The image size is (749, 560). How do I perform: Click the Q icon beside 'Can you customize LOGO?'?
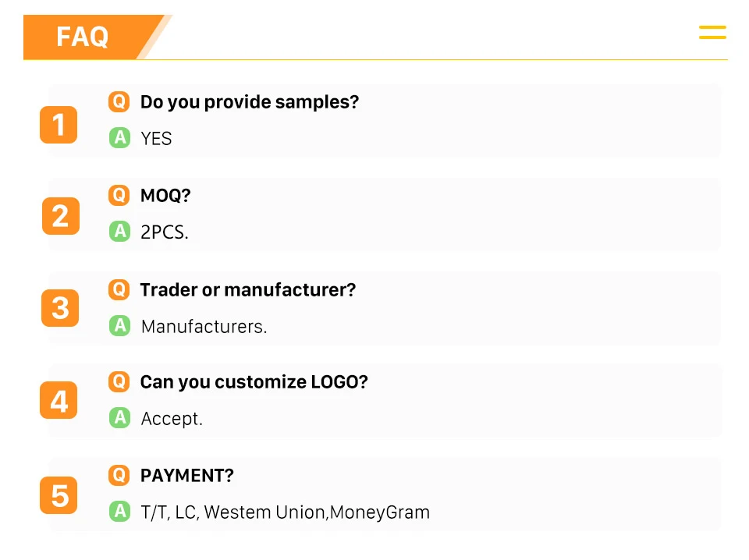pyautogui.click(x=119, y=381)
